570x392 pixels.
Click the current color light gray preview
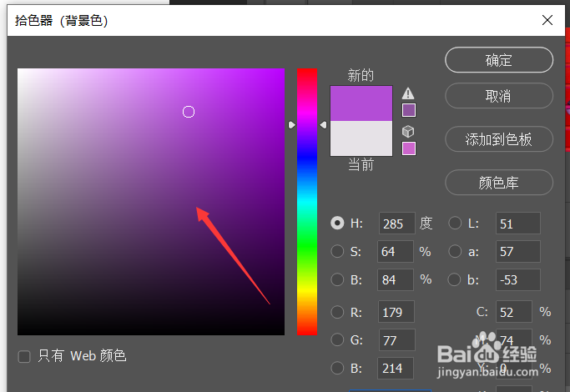click(x=361, y=138)
